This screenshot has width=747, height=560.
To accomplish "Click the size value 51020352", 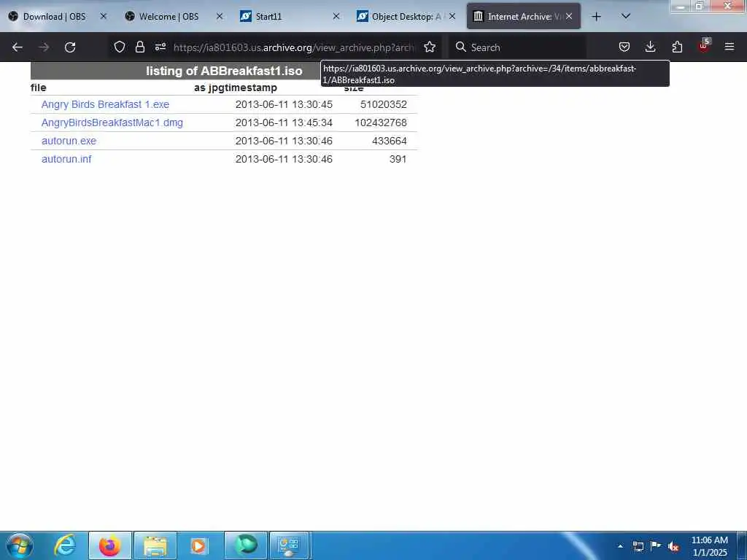I will pyautogui.click(x=384, y=104).
